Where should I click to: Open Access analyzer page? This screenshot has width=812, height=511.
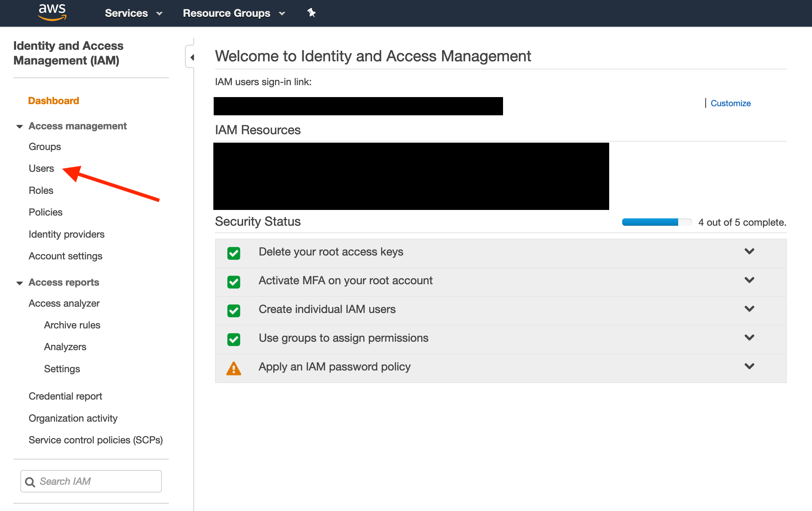tap(64, 304)
